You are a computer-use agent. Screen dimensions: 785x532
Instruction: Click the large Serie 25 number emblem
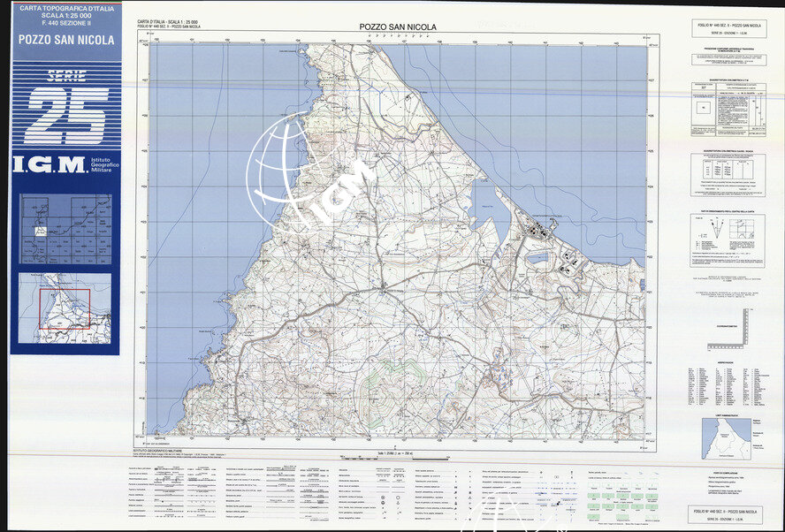(66, 115)
